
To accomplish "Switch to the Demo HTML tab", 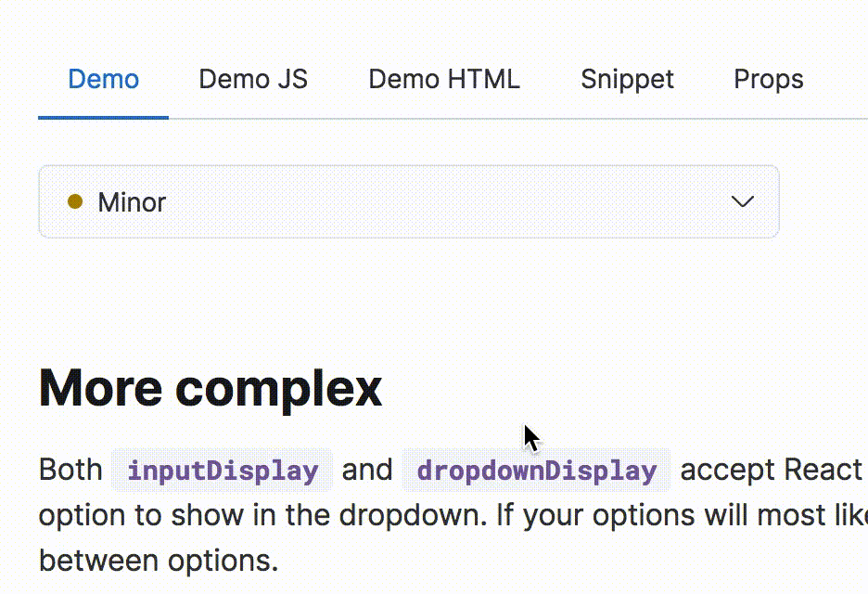I will tap(443, 79).
